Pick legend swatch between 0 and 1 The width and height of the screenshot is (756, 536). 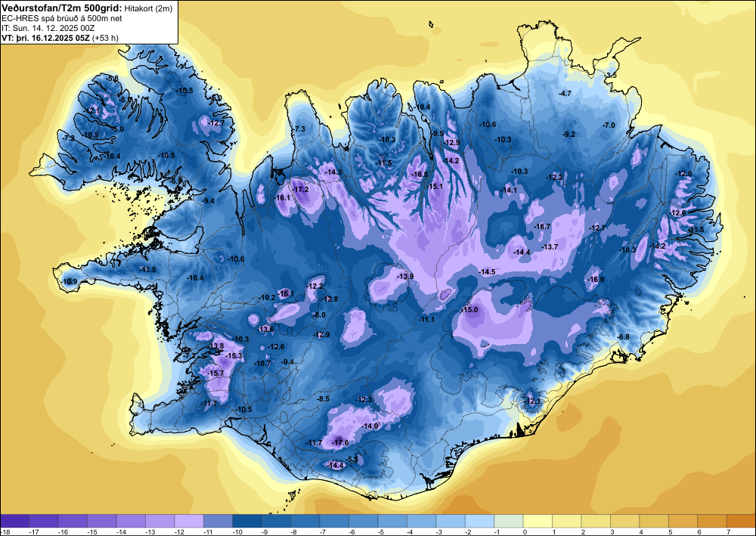tap(538, 521)
